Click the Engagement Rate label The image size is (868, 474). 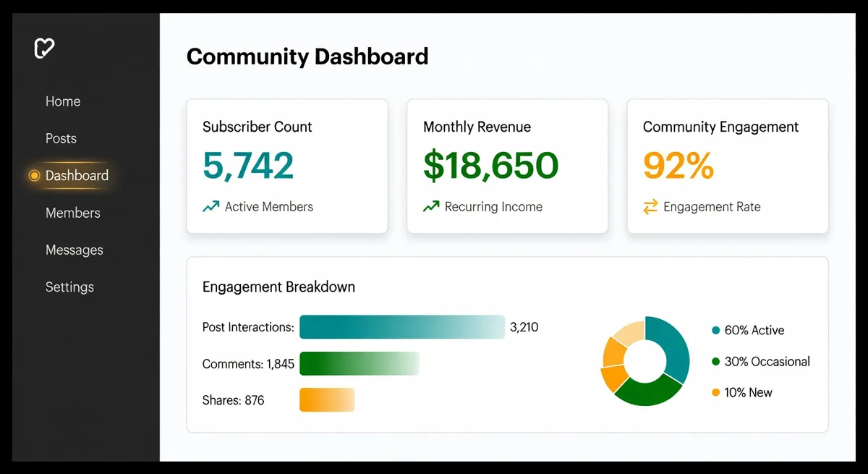point(712,207)
